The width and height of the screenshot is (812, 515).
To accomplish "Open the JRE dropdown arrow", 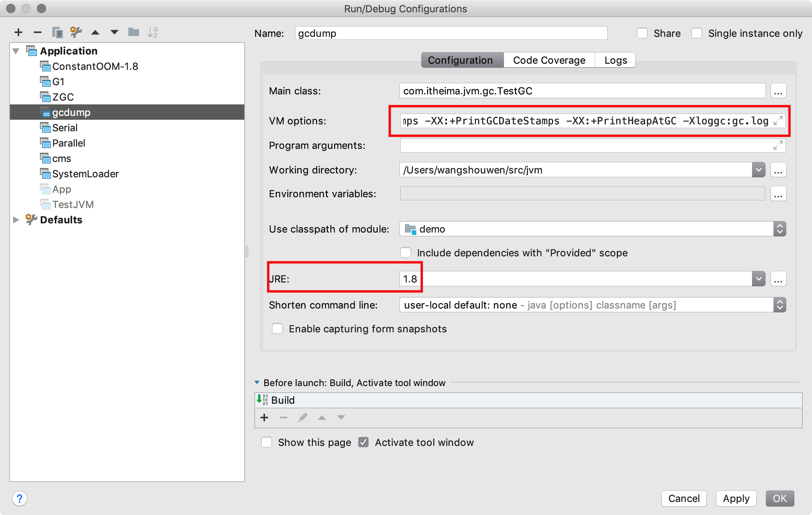I will 758,279.
